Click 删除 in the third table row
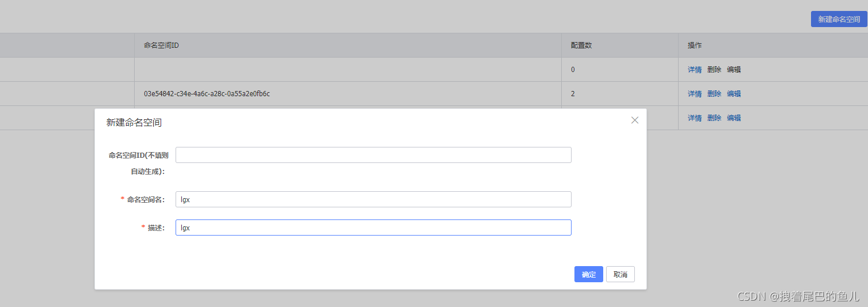This screenshot has width=868, height=307. coord(714,118)
